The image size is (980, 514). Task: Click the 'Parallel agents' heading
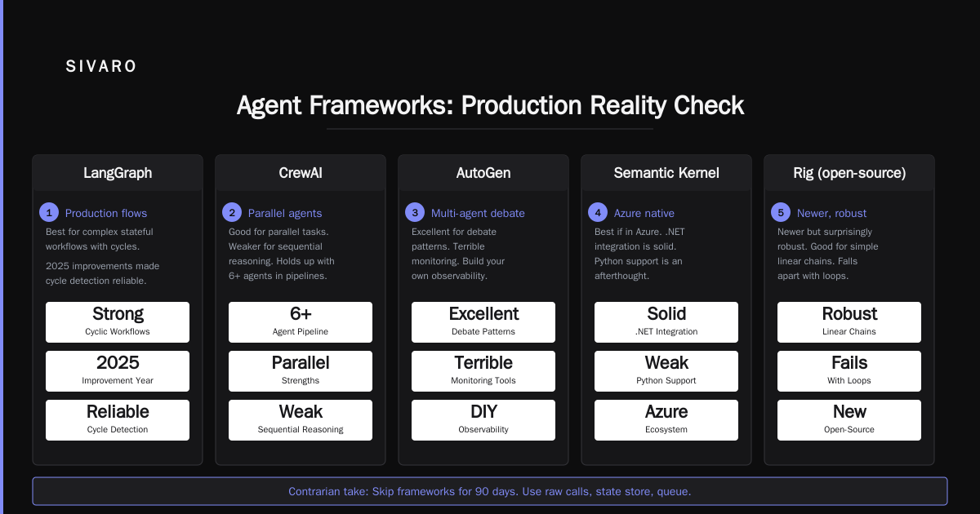(x=285, y=213)
